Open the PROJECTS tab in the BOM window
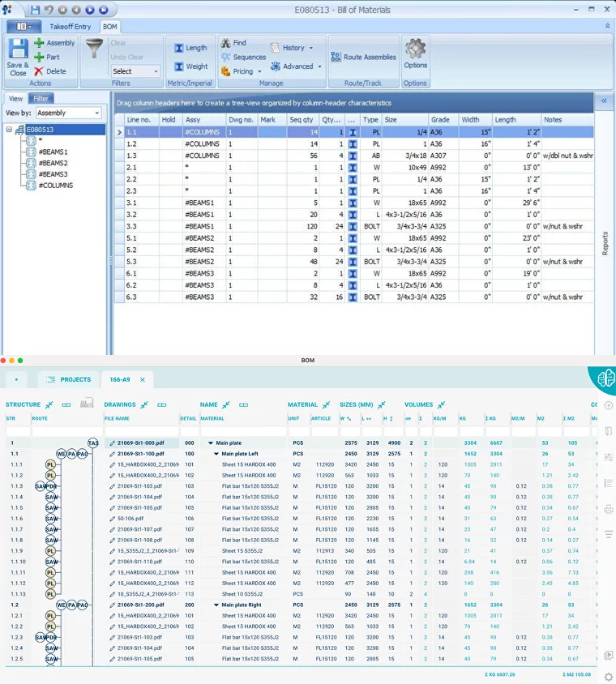 [69, 379]
